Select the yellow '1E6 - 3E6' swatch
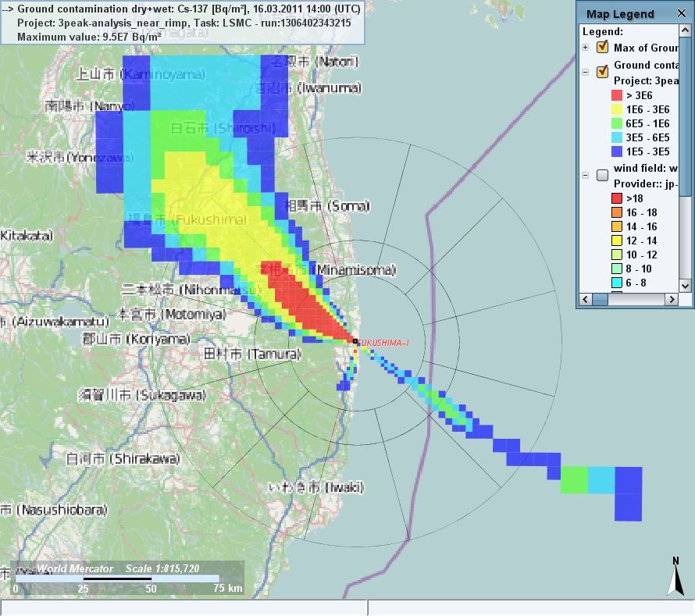The image size is (695, 616). point(617,109)
